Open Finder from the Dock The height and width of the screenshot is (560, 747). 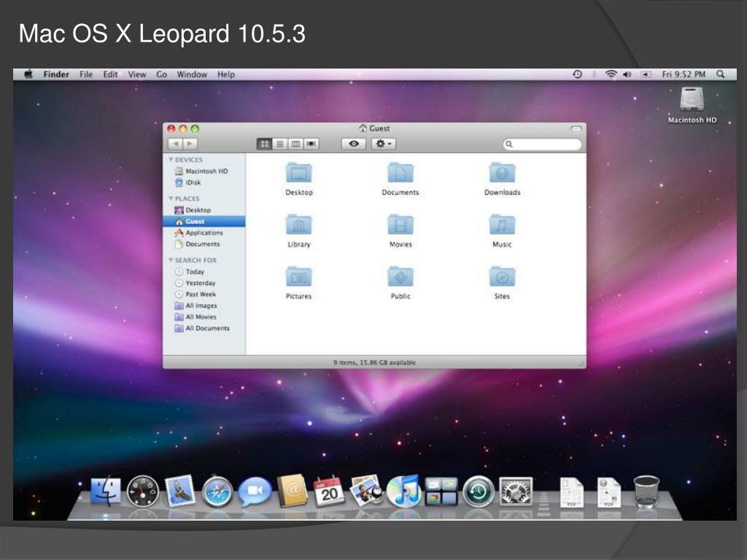[106, 491]
